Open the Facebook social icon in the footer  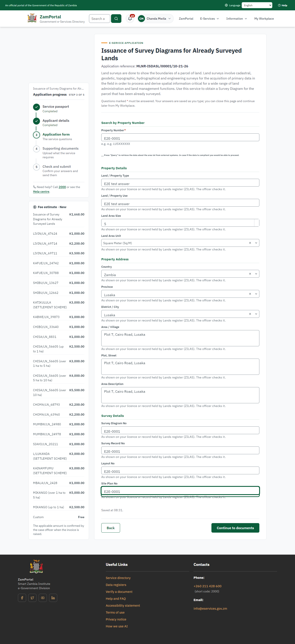click(x=22, y=598)
